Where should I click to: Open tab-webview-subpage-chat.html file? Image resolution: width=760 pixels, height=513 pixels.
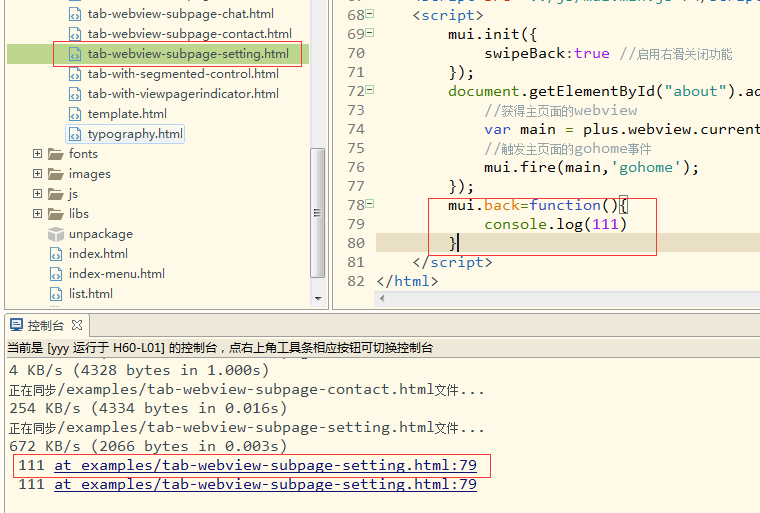pos(180,14)
